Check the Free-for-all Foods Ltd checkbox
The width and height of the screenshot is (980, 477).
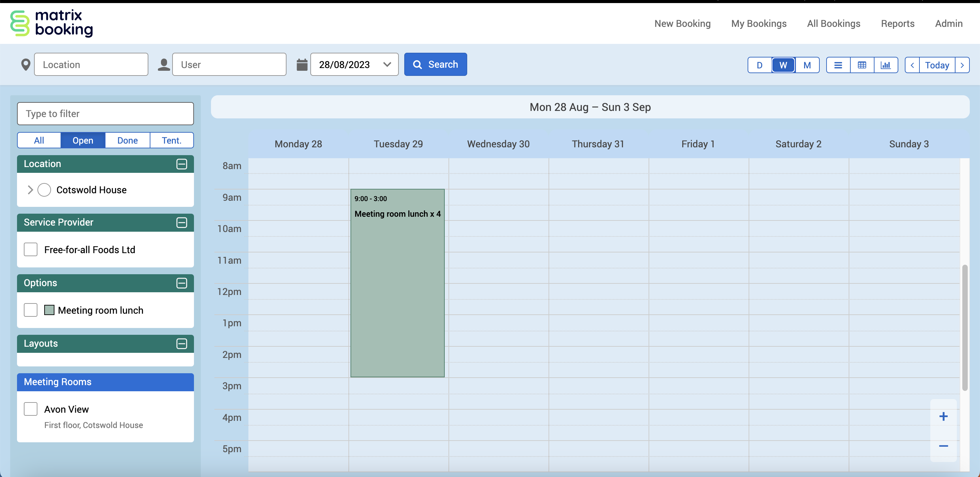pyautogui.click(x=30, y=249)
